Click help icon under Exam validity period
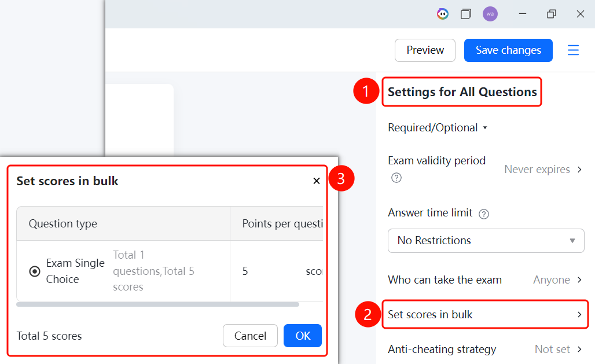Image resolution: width=595 pixels, height=364 pixels. click(x=396, y=178)
